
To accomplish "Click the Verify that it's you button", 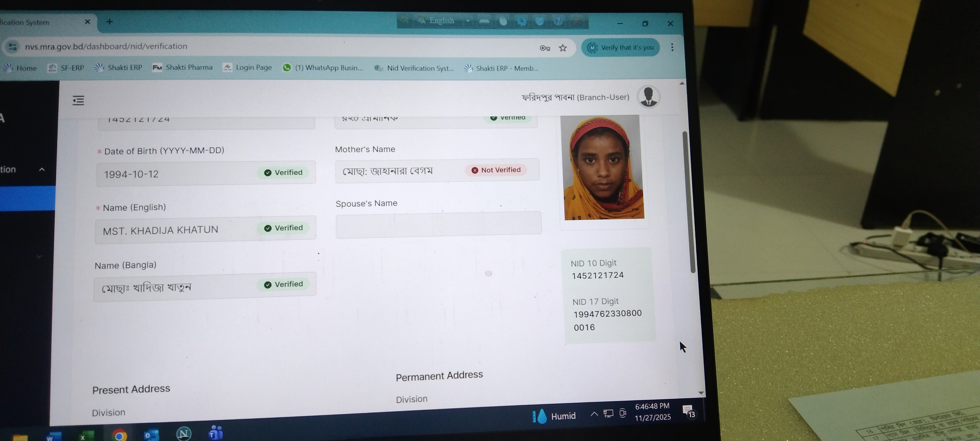I will [621, 48].
